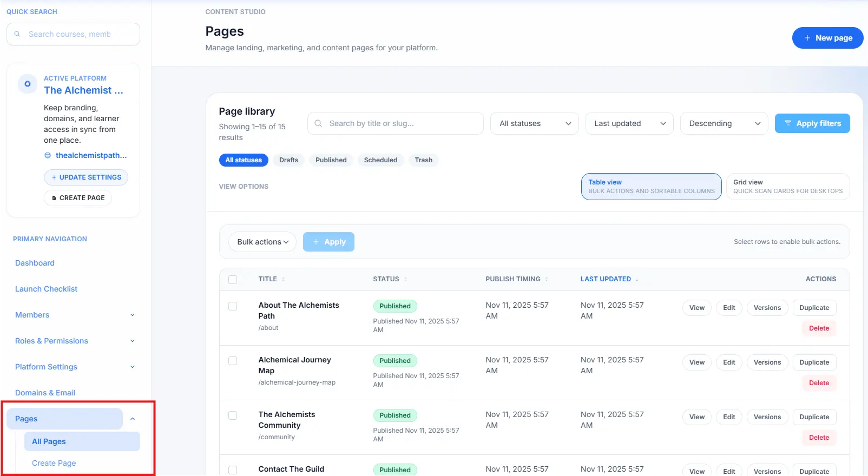Viewport: 868px width, 476px height.
Task: Open All Pages in navigation
Action: tap(82, 441)
